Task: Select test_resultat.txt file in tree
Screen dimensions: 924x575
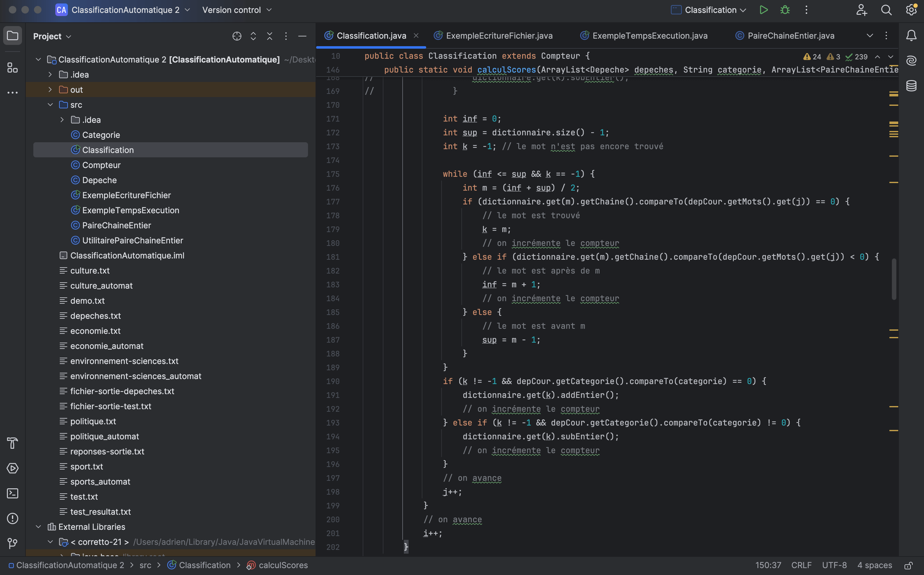Action: tap(101, 512)
